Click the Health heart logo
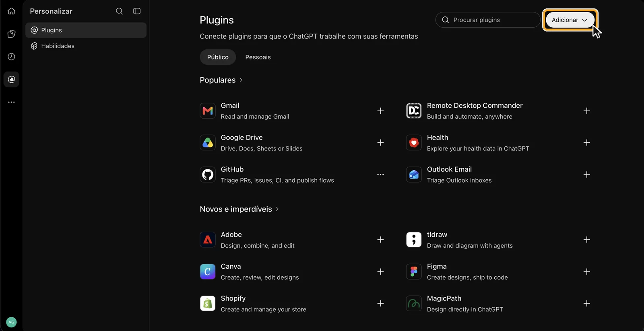644x331 pixels. (414, 142)
